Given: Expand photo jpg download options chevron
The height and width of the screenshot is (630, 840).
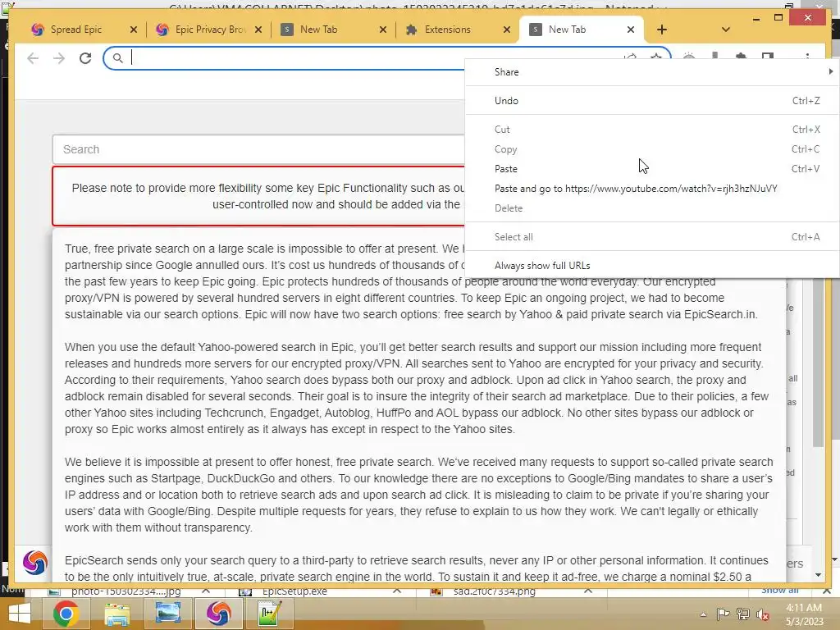Looking at the screenshot, I should coord(206,591).
